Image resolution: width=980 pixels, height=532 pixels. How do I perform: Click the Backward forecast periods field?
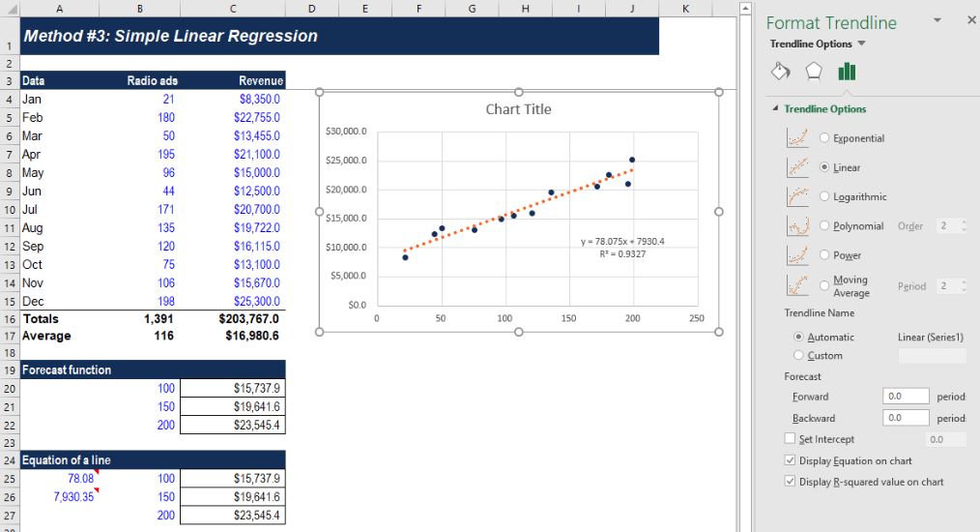pos(907,418)
